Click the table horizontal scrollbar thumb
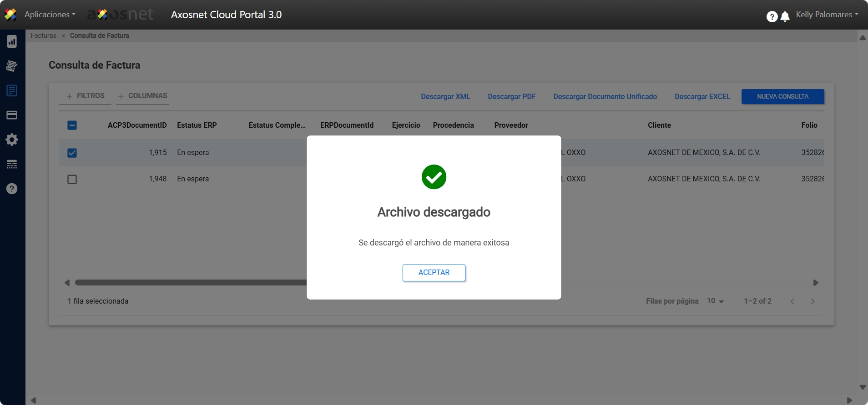This screenshot has height=405, width=868. [x=191, y=283]
